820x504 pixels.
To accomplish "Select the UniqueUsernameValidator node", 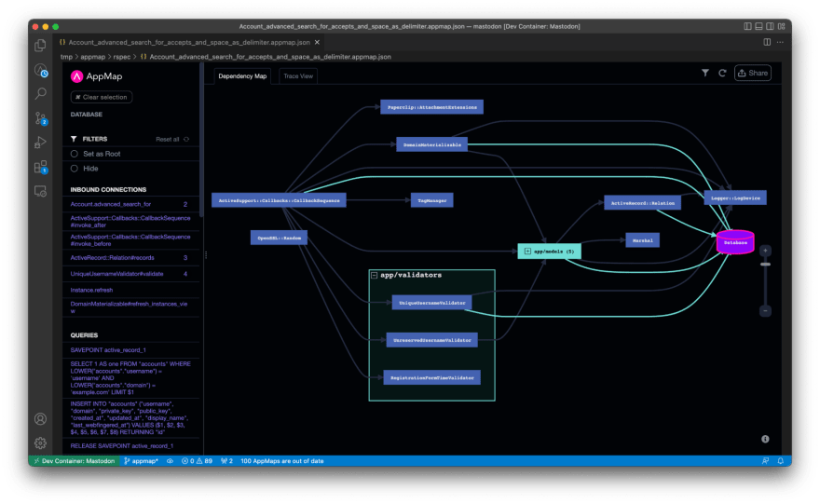I will coord(432,303).
